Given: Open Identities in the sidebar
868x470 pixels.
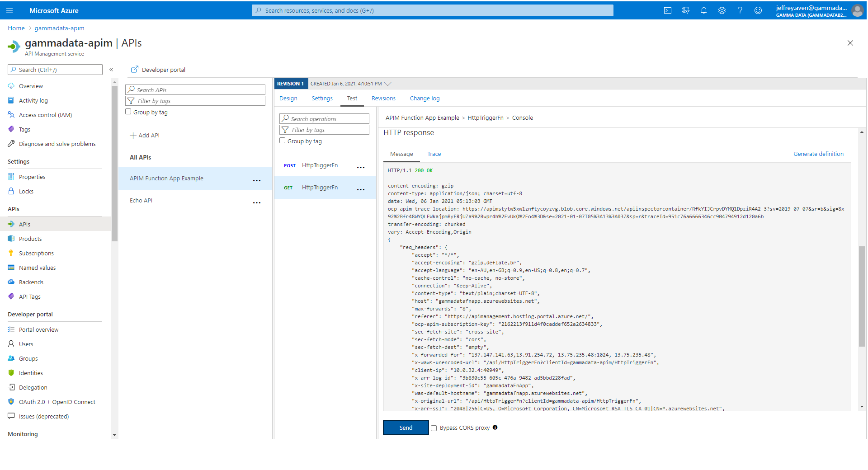Looking at the screenshot, I should (31, 373).
